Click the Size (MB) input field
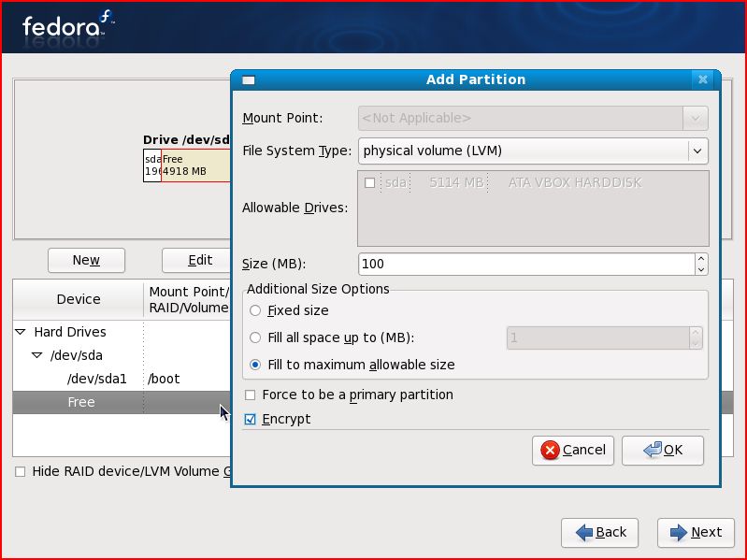The width and height of the screenshot is (747, 560). click(x=525, y=264)
